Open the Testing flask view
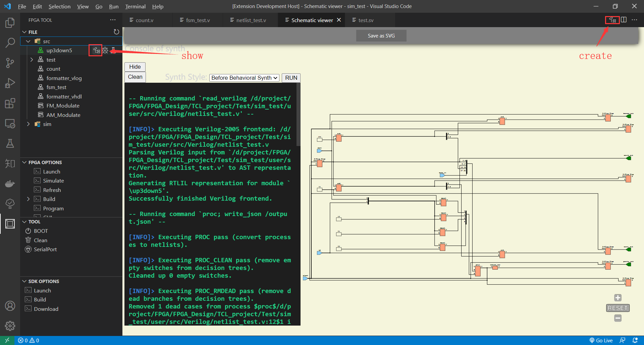 pyautogui.click(x=10, y=143)
